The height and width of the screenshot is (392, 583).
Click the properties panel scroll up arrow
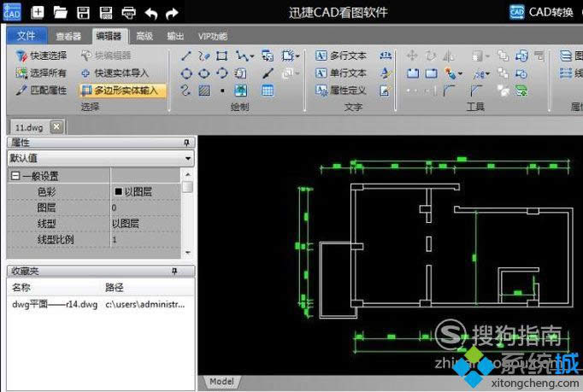[188, 174]
